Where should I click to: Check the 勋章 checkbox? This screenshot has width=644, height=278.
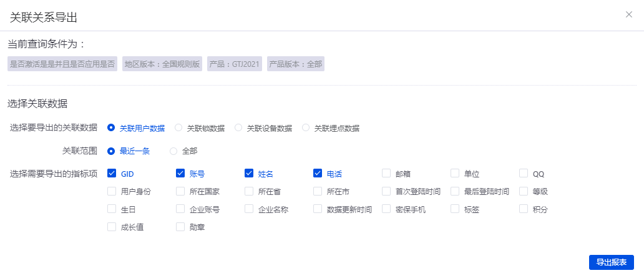point(180,227)
